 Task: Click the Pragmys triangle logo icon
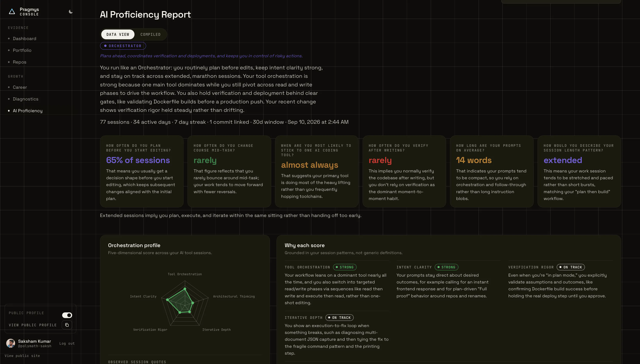[12, 12]
